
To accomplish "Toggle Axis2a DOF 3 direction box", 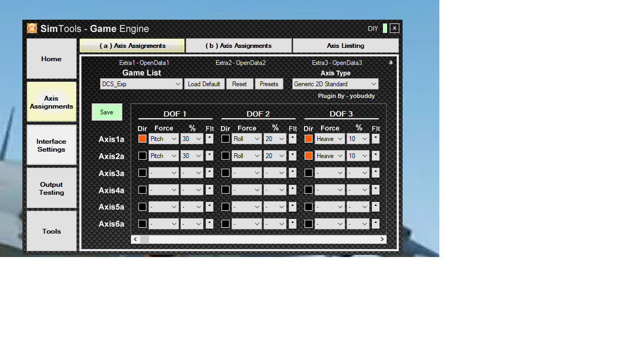I will [x=308, y=156].
